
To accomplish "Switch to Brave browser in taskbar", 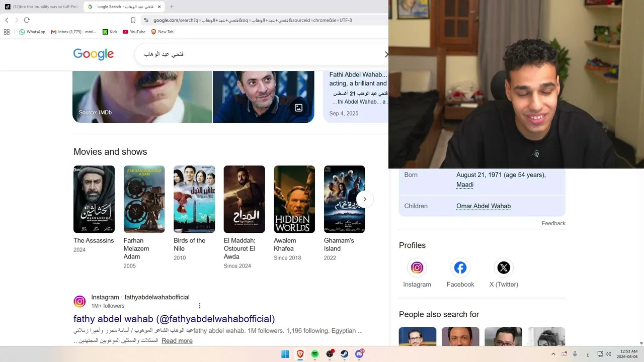I will point(300,354).
